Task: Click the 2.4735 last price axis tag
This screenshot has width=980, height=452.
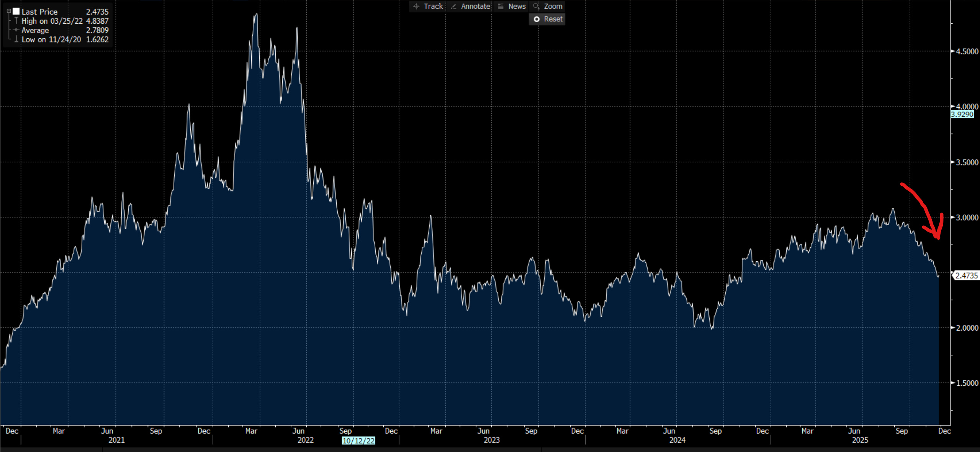Action: pos(966,275)
